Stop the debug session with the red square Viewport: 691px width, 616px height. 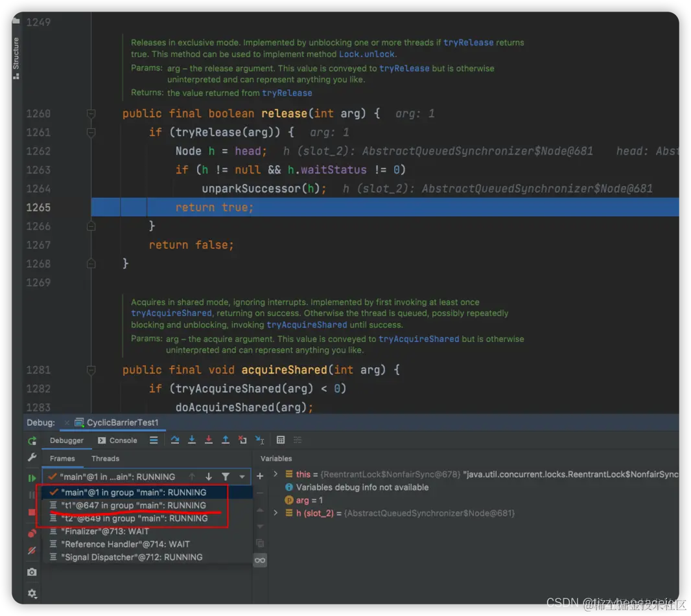tap(32, 512)
